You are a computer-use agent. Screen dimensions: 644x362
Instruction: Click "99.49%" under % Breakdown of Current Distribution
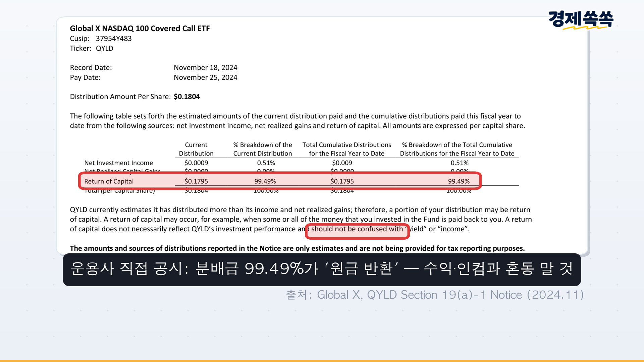point(265,181)
